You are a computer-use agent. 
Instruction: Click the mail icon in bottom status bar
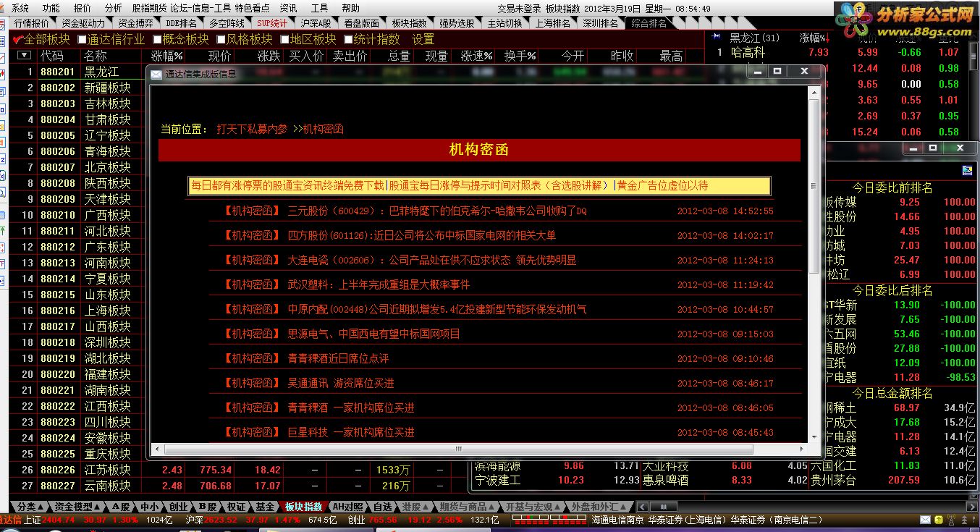[x=925, y=520]
